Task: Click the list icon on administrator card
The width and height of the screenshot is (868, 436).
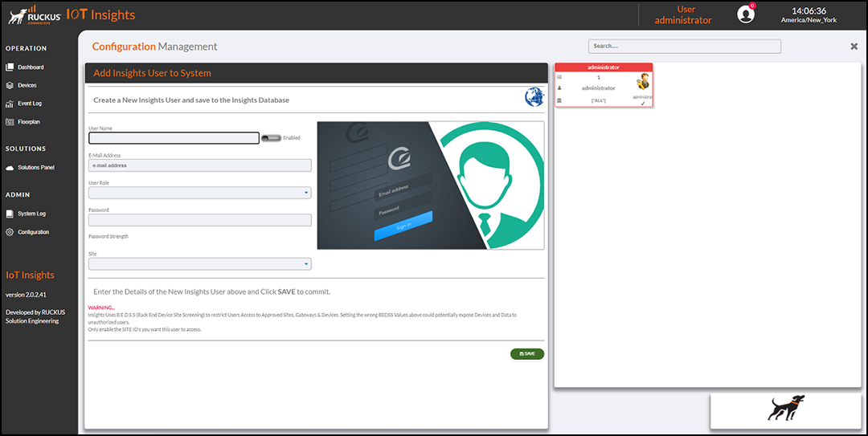Action: tap(559, 77)
